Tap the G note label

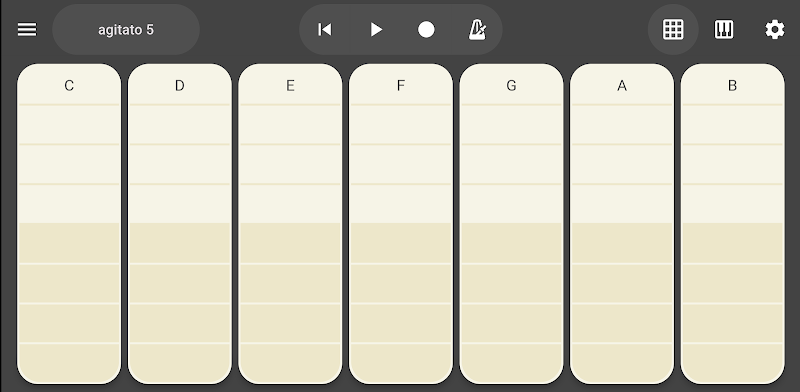pos(511,86)
